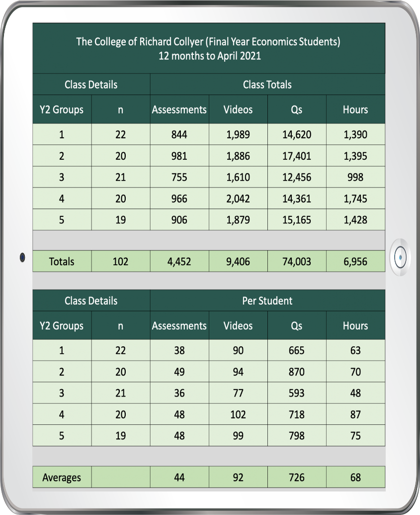Select the average Hours value 68
Image resolution: width=420 pixels, height=515 pixels.
point(355,478)
